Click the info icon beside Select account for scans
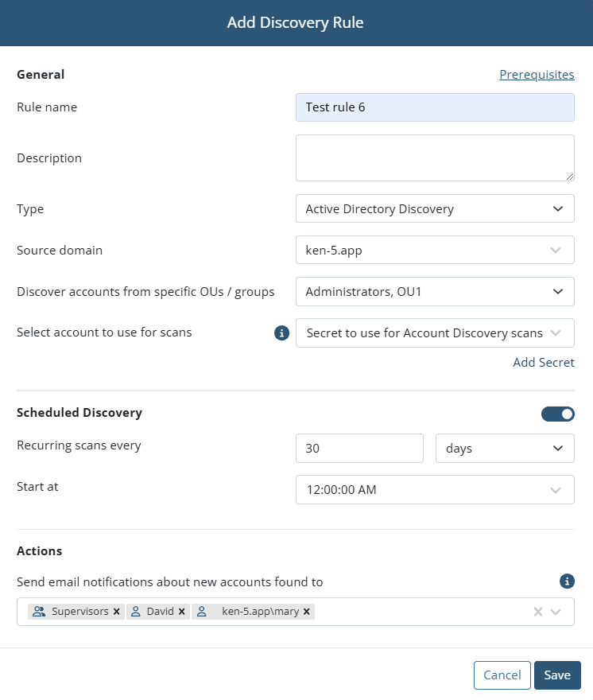Screen dimensions: 593x700 tap(281, 333)
